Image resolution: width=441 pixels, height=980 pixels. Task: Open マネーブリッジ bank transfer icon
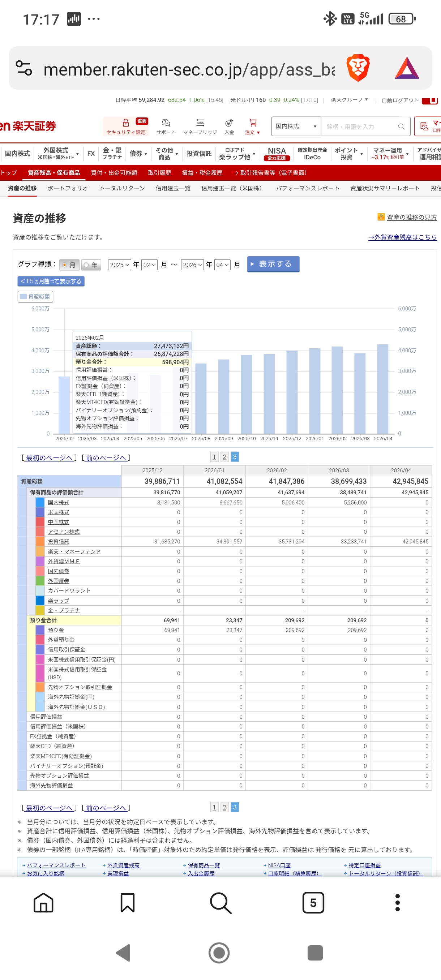pyautogui.click(x=200, y=123)
